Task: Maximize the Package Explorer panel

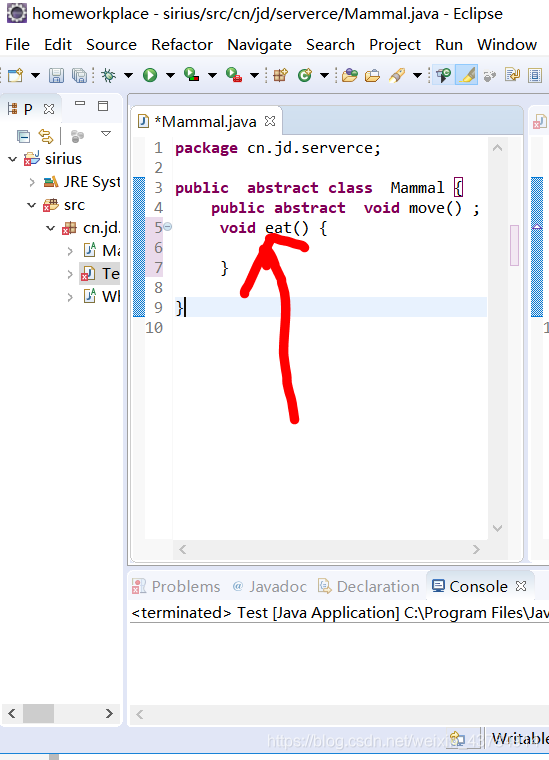Action: click(103, 106)
